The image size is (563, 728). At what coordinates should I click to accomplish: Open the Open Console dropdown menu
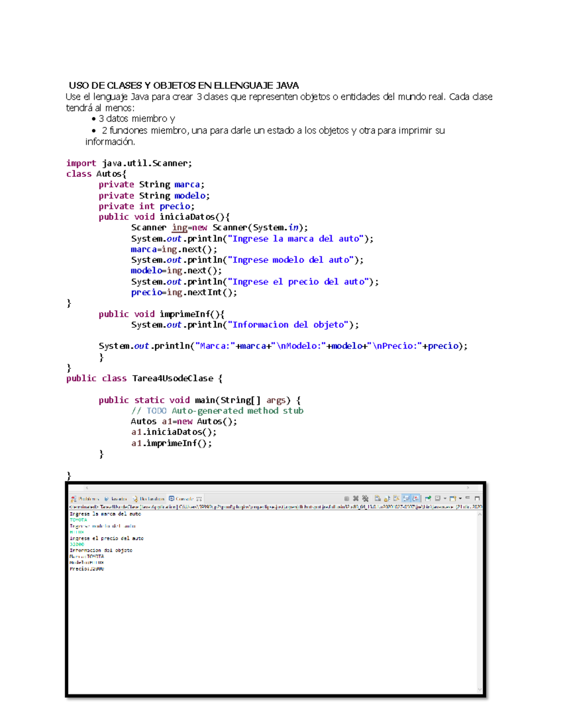(459, 498)
